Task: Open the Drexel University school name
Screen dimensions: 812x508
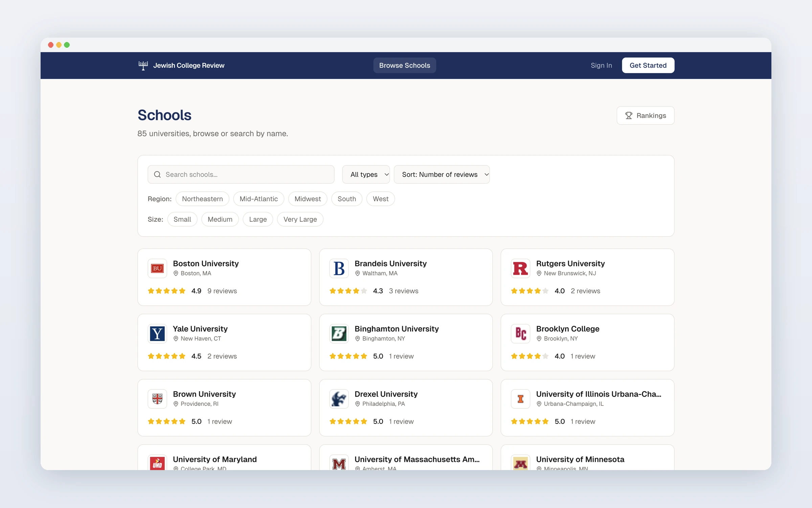Action: [386, 394]
